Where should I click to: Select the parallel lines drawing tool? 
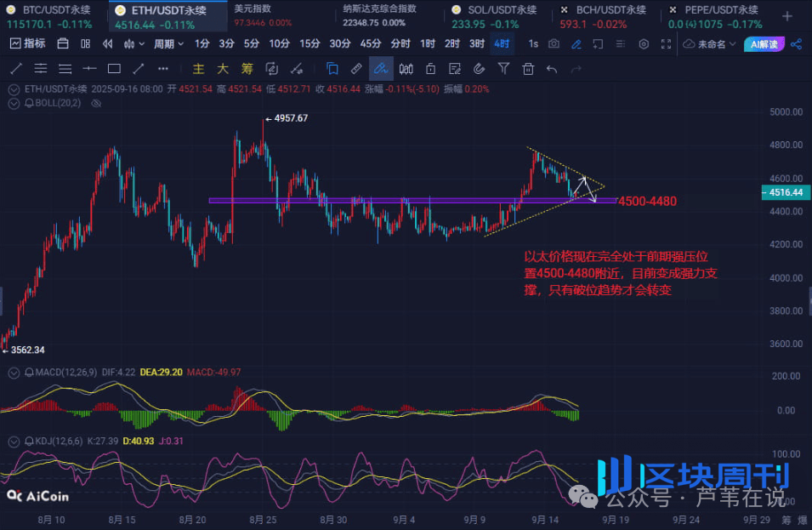[x=65, y=68]
